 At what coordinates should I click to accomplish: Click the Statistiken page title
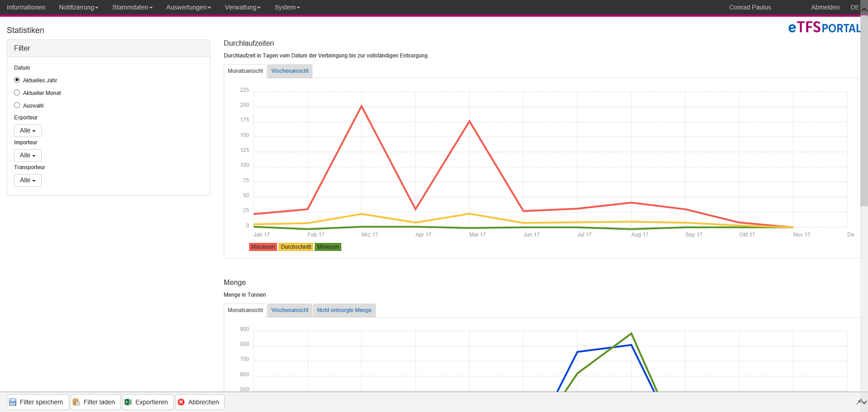25,30
